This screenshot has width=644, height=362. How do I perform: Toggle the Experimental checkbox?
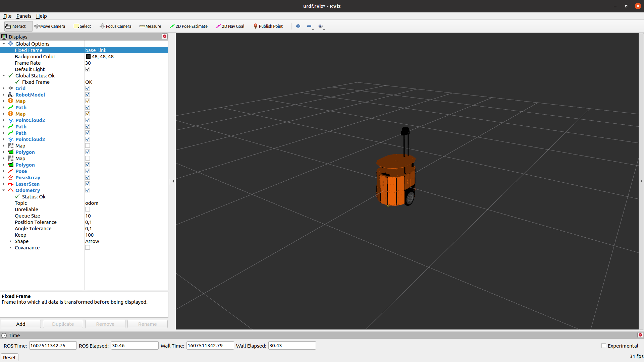click(604, 346)
